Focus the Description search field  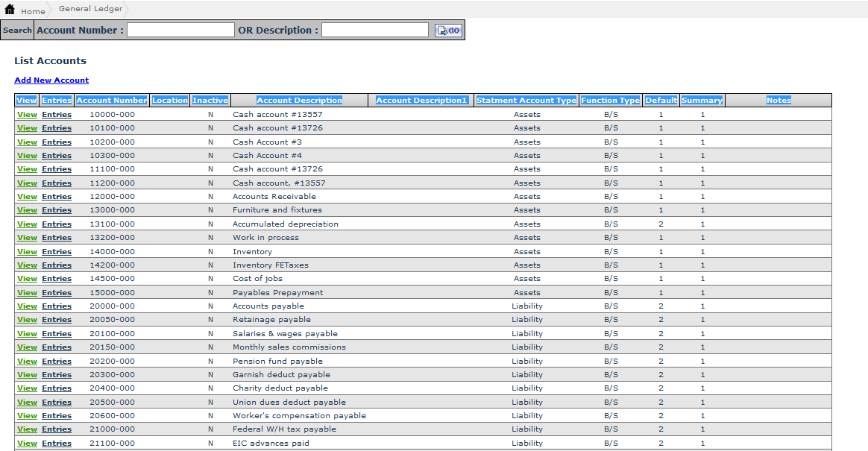point(374,31)
